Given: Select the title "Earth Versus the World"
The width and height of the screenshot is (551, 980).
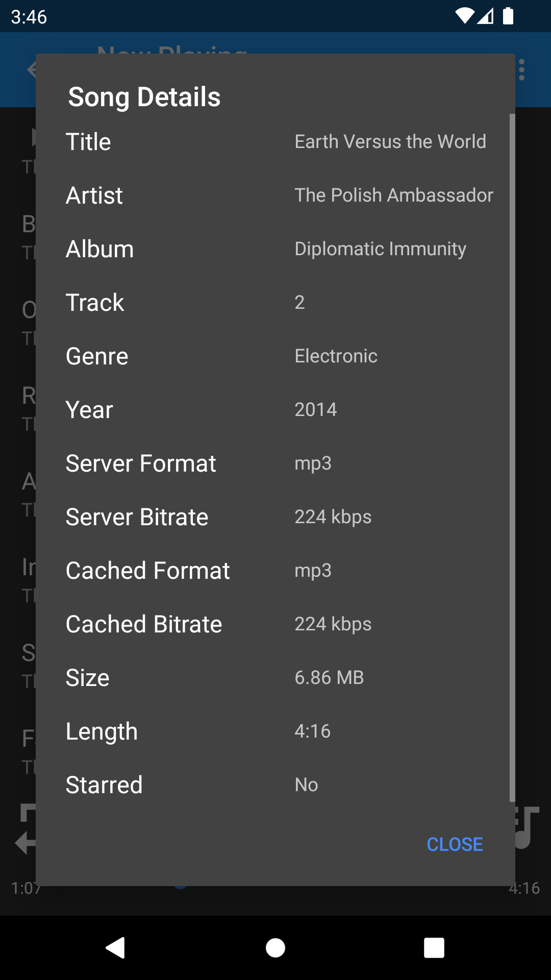Looking at the screenshot, I should 390,141.
